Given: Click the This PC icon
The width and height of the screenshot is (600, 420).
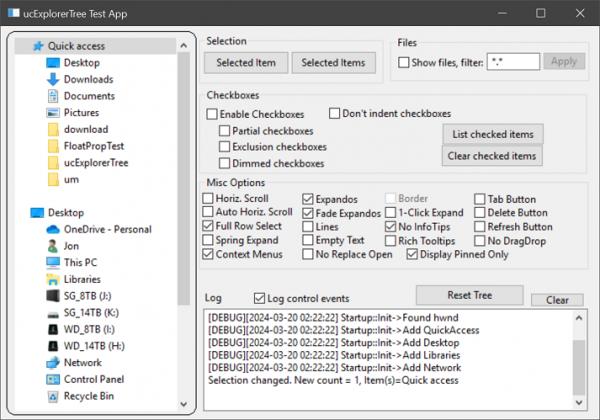Looking at the screenshot, I should (x=53, y=263).
